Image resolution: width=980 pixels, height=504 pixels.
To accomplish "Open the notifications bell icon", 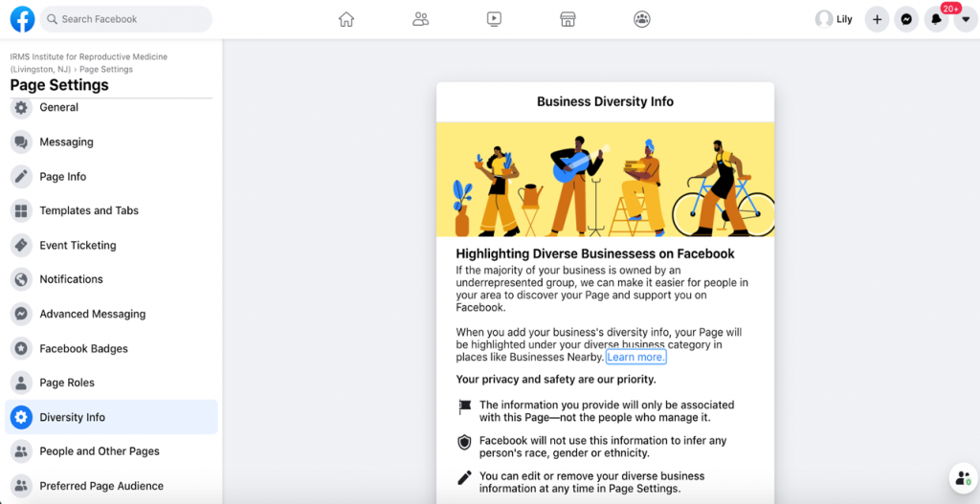I will 936,19.
